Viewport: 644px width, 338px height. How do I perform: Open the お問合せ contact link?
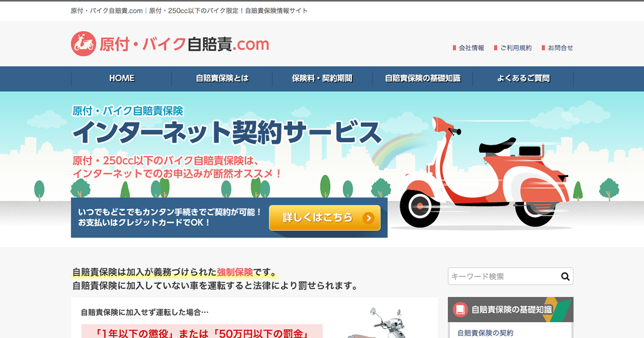pyautogui.click(x=560, y=48)
